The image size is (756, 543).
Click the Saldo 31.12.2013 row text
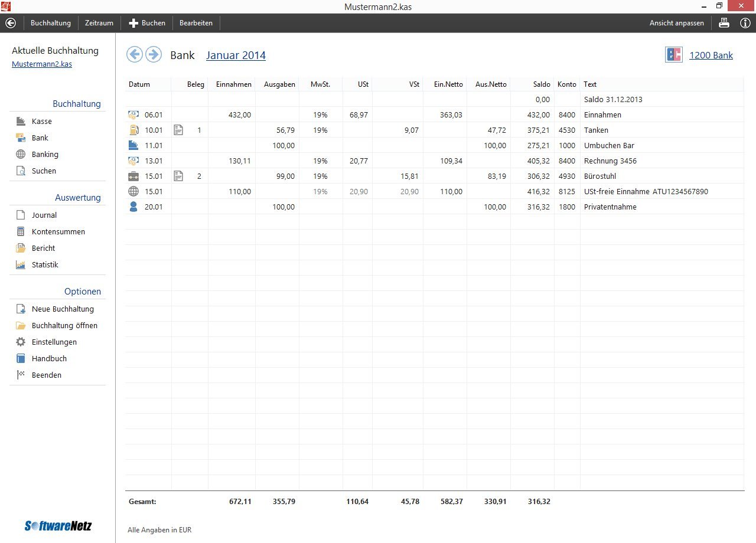(x=613, y=100)
